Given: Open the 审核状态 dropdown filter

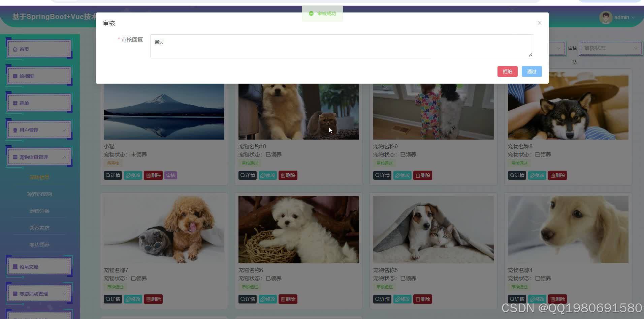Looking at the screenshot, I should (x=611, y=48).
